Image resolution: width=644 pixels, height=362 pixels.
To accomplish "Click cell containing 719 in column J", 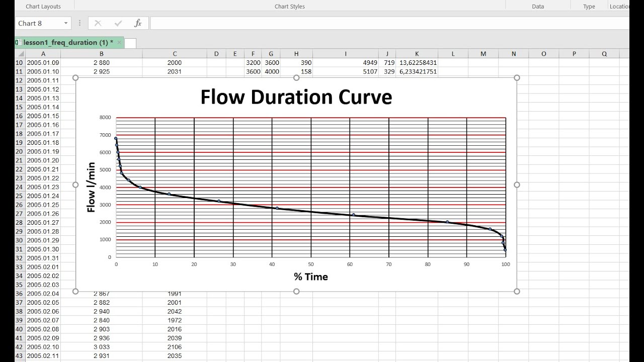I will coord(387,63).
